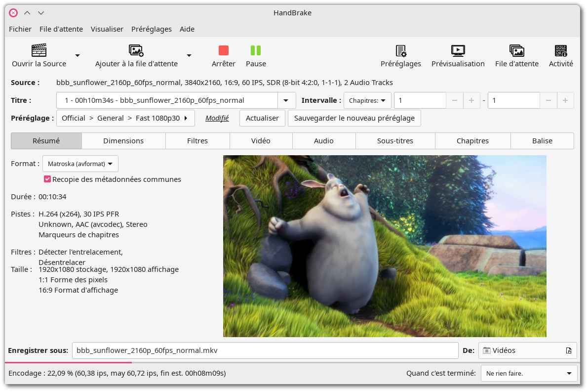Open the File d'attente menu in menu bar
Viewport: 588px width, 392px height.
pyautogui.click(x=61, y=29)
